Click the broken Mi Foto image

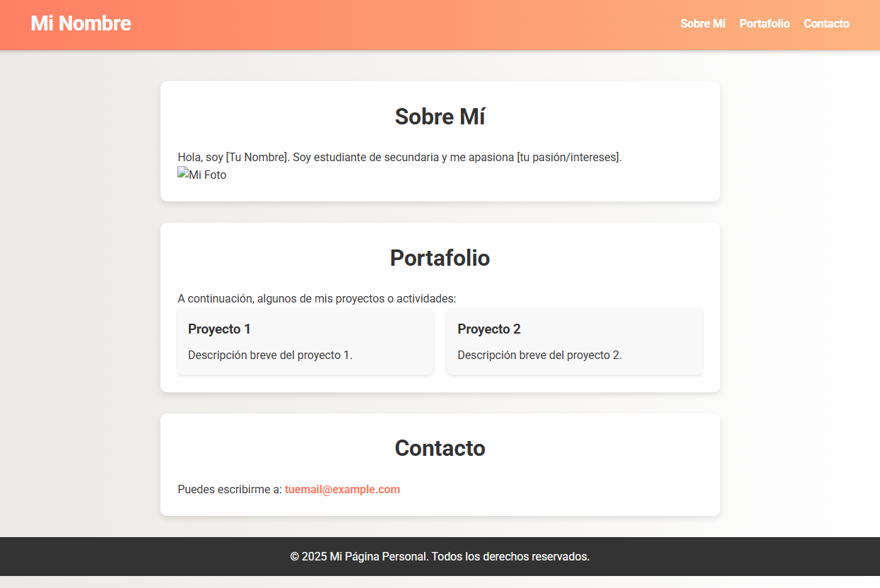202,175
